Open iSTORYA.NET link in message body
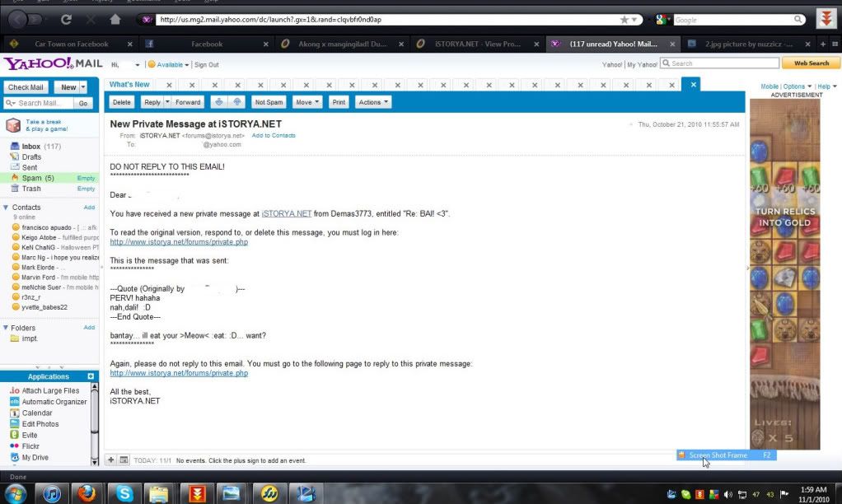 click(x=286, y=213)
